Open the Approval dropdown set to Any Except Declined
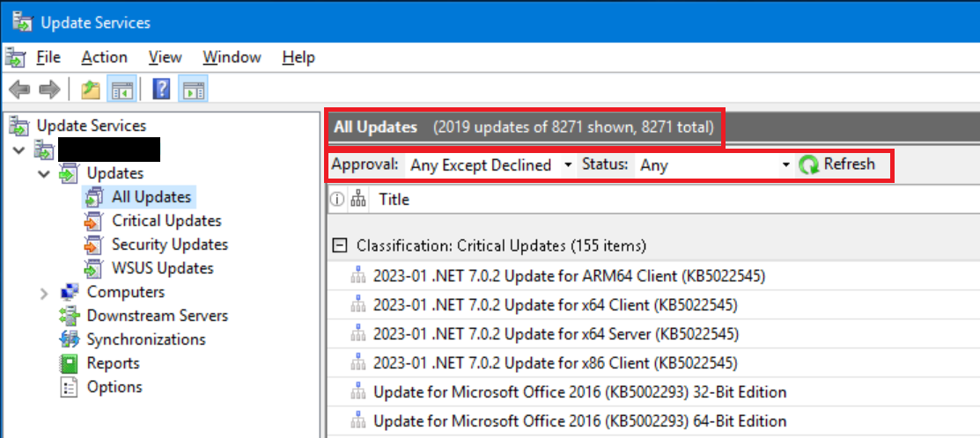The height and width of the screenshot is (438, 980). tap(490, 165)
